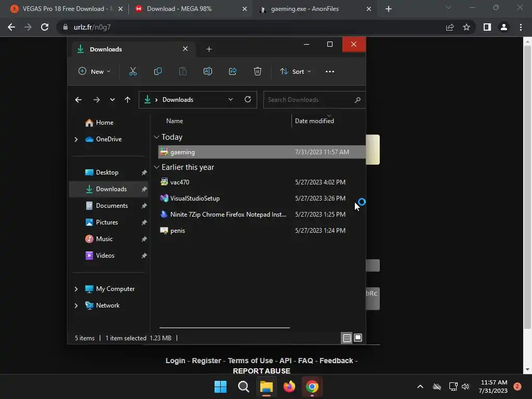
Task: Select the gaeming.exe - AnonFiles tab
Action: 304,9
